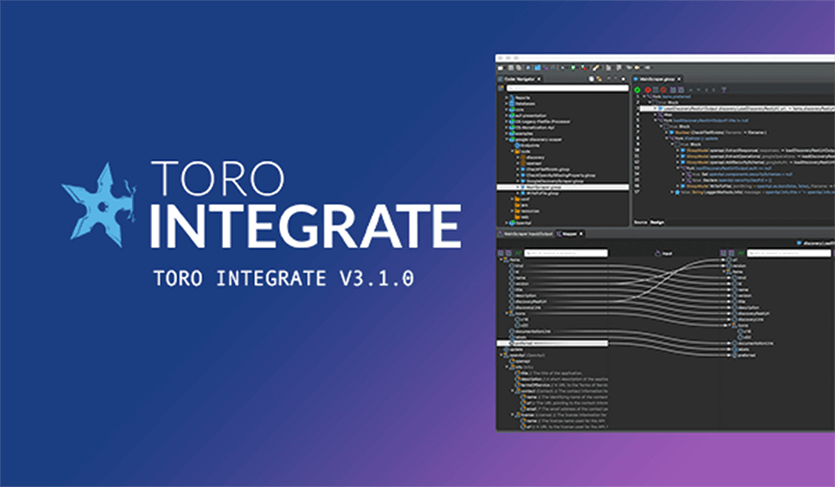
Task: Select GoogleDiscoveryScraper.gloop in the navigator
Action: [555, 181]
